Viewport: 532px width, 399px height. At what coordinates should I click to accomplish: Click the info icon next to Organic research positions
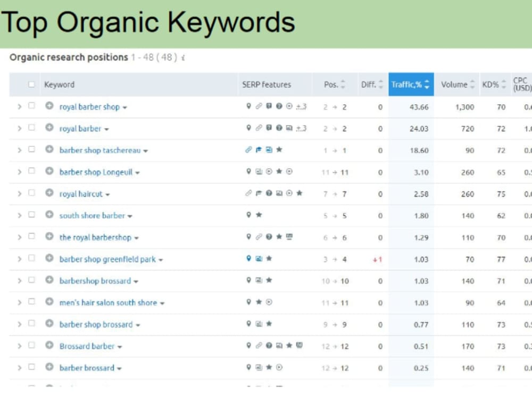tap(183, 57)
